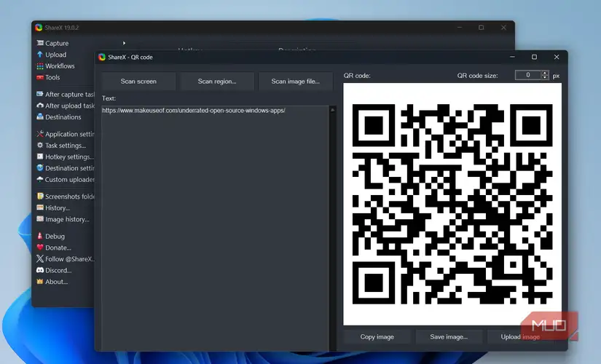Image resolution: width=601 pixels, height=364 pixels.
Task: Open Task settings from the sidebar
Action: tap(65, 146)
